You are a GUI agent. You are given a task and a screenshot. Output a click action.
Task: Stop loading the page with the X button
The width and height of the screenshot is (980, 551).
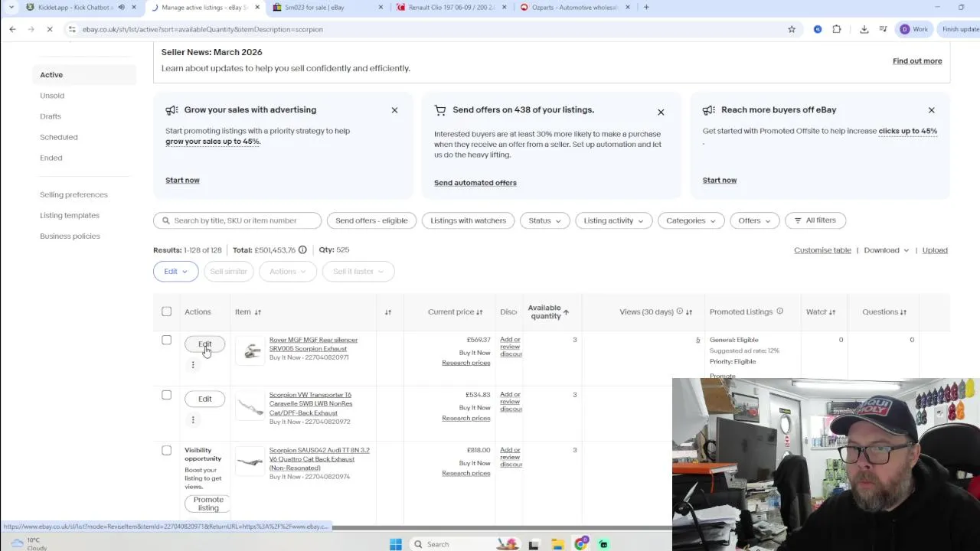(50, 29)
